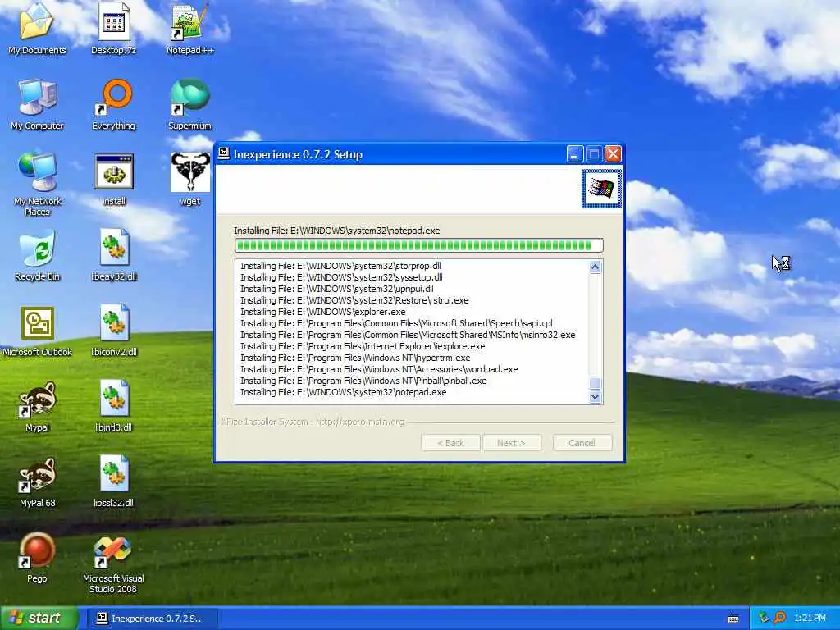
Task: Close the Inexperience Setup window
Action: tap(613, 154)
